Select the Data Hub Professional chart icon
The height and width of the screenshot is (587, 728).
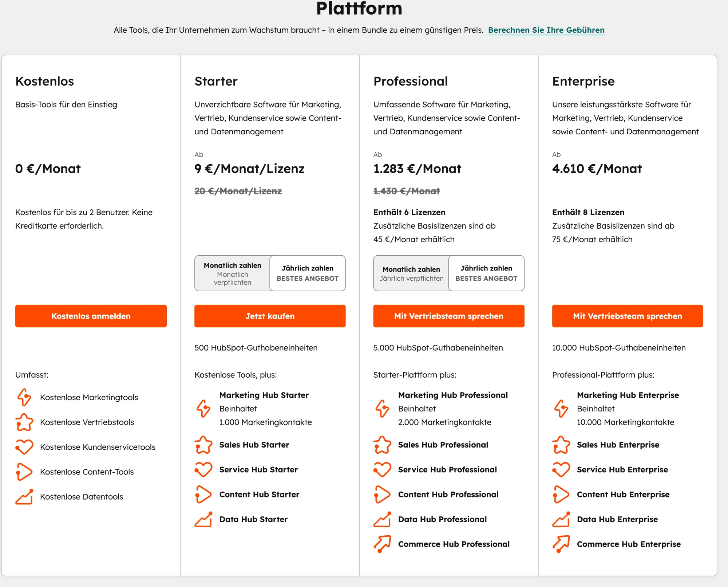pos(383,519)
